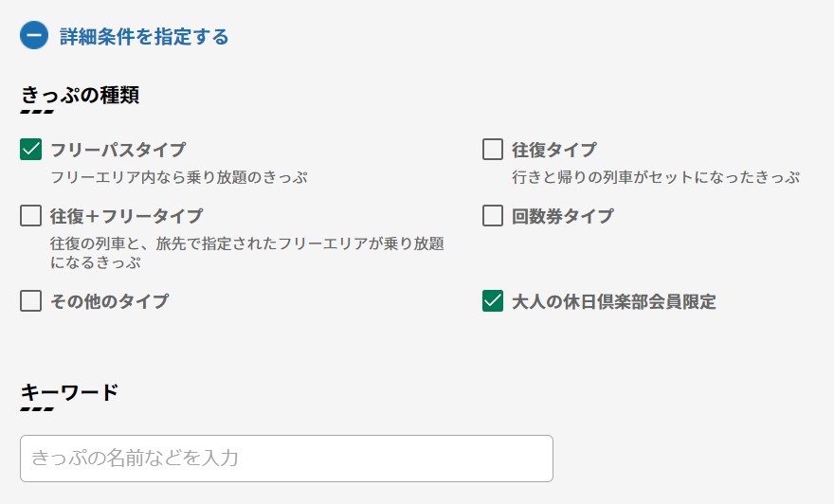Focus the きっぷの名前などを入力 keyword field
The width and height of the screenshot is (834, 504).
pos(286,459)
